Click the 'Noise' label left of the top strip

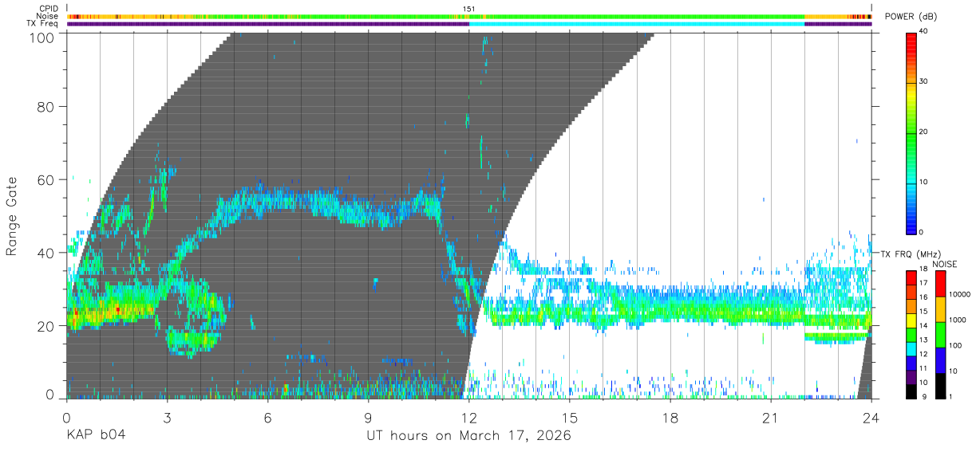(48, 17)
